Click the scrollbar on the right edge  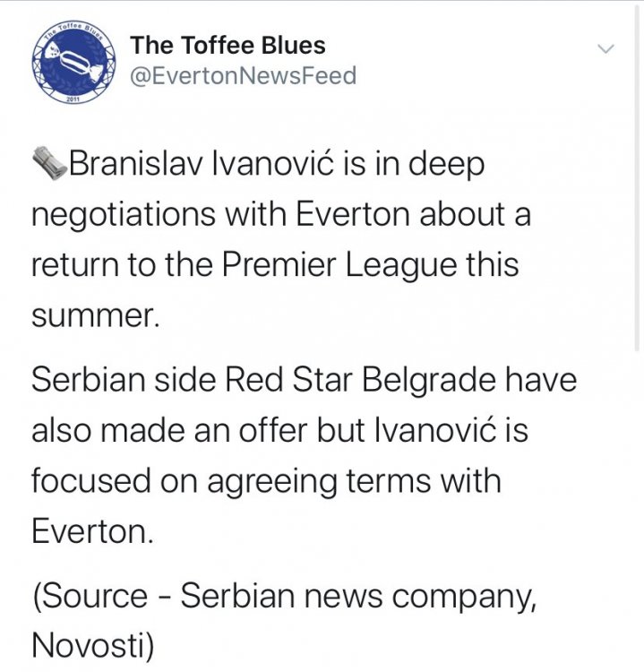coord(638,179)
